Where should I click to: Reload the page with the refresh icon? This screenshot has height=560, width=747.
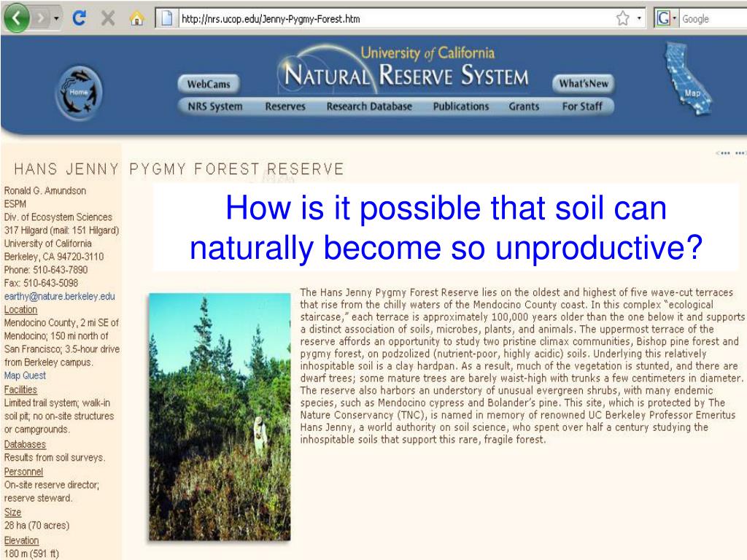79,18
